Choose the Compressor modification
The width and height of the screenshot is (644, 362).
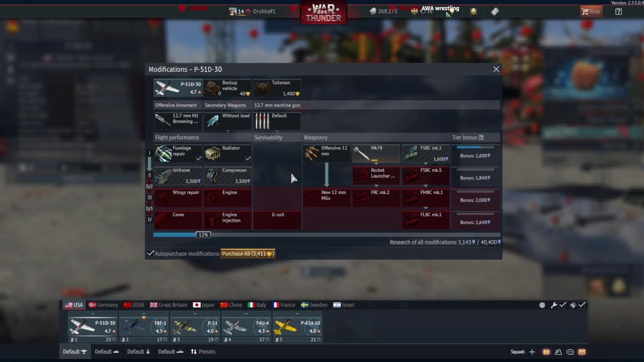(227, 175)
